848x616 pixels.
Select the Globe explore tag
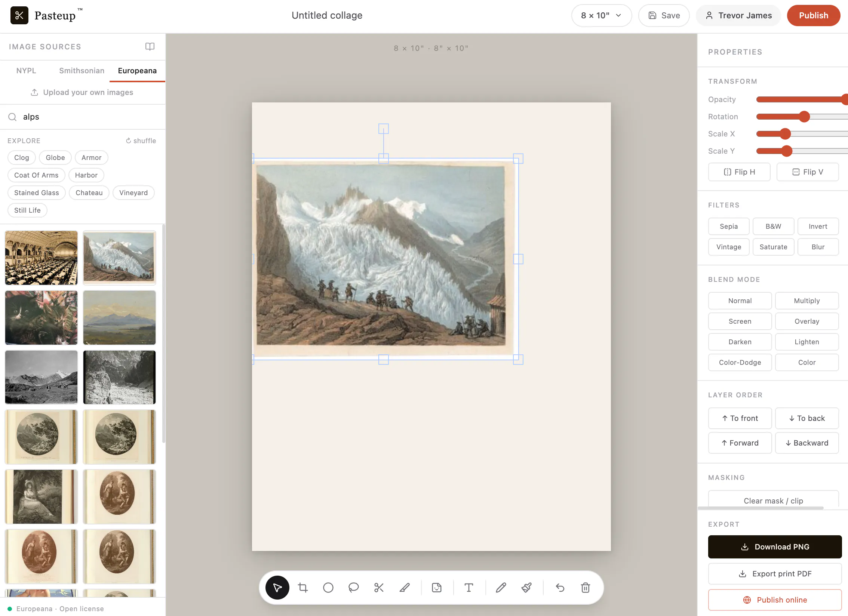coord(55,158)
